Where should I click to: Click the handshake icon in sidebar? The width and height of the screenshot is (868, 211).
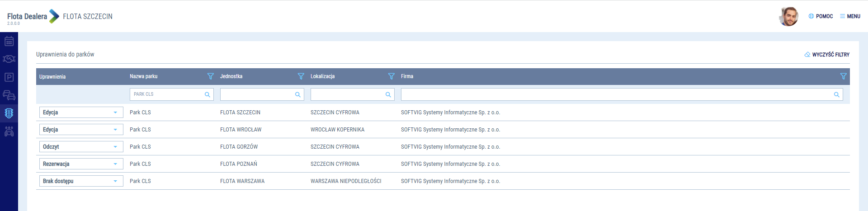(9, 59)
